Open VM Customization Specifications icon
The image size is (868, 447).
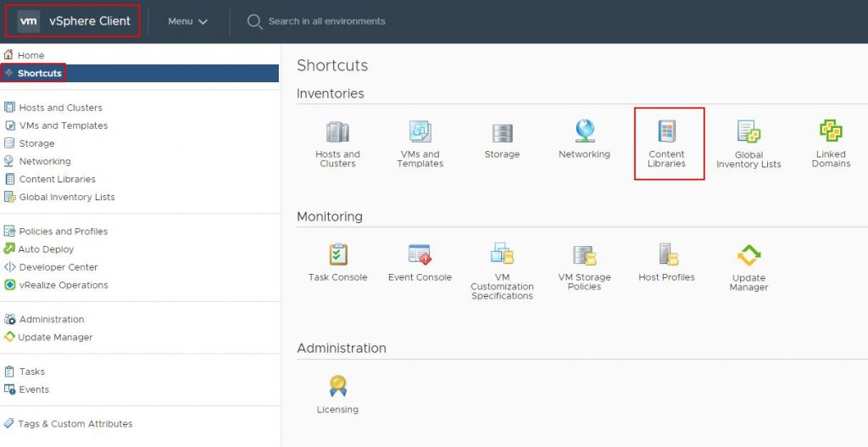click(x=502, y=254)
